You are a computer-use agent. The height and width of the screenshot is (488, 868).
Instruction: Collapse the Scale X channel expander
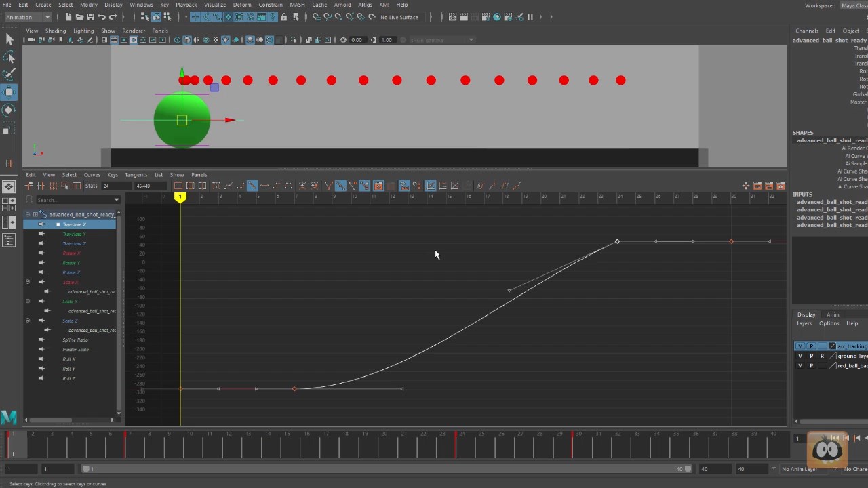point(27,281)
